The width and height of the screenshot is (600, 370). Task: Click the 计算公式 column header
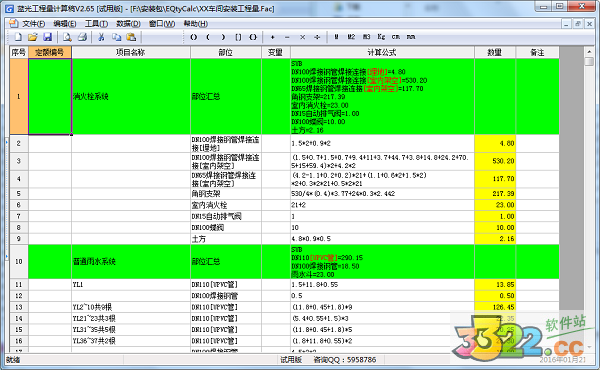[382, 52]
